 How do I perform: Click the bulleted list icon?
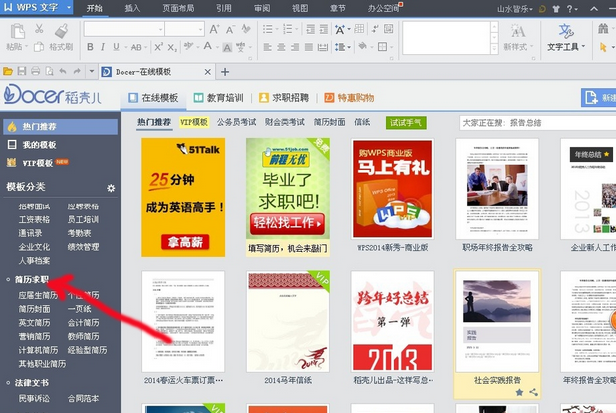(x=268, y=29)
